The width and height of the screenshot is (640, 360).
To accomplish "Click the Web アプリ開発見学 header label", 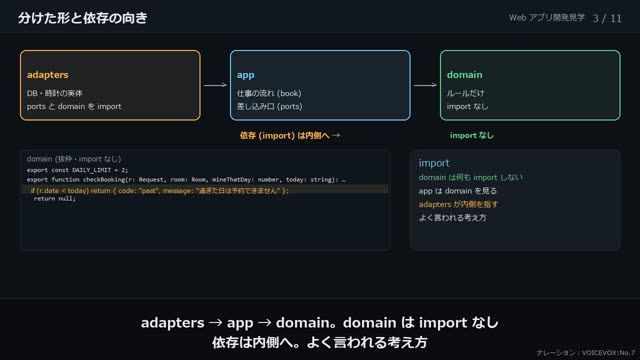I will 547,18.
